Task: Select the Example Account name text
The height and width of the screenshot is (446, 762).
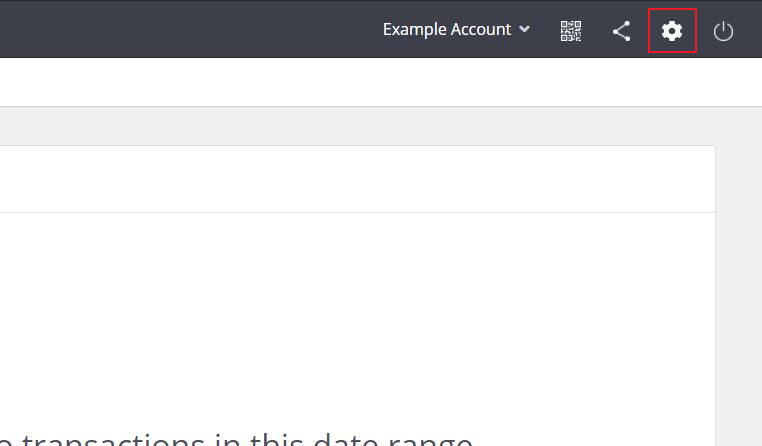Action: pos(447,30)
